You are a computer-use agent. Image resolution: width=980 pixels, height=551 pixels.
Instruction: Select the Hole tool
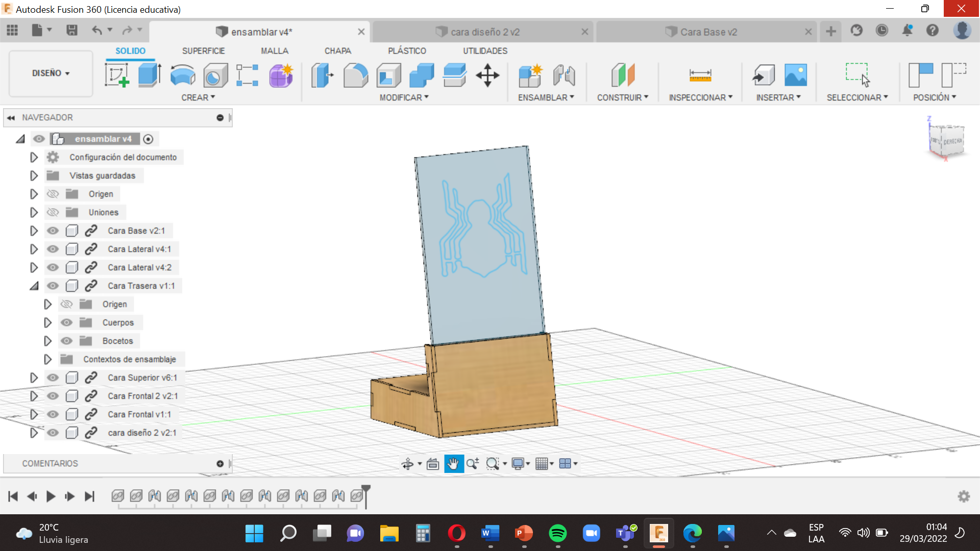[215, 76]
